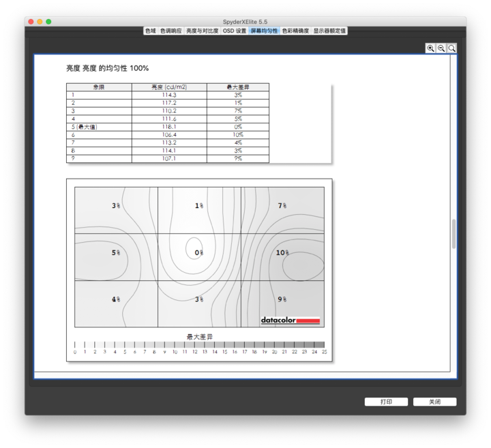Click the vertical scrollbar thumb of the report

click(453, 234)
